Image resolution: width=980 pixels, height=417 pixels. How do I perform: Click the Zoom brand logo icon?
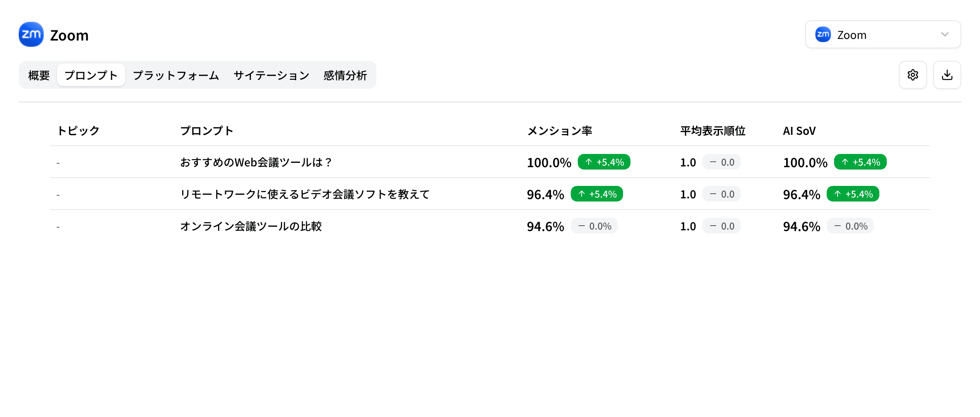30,35
